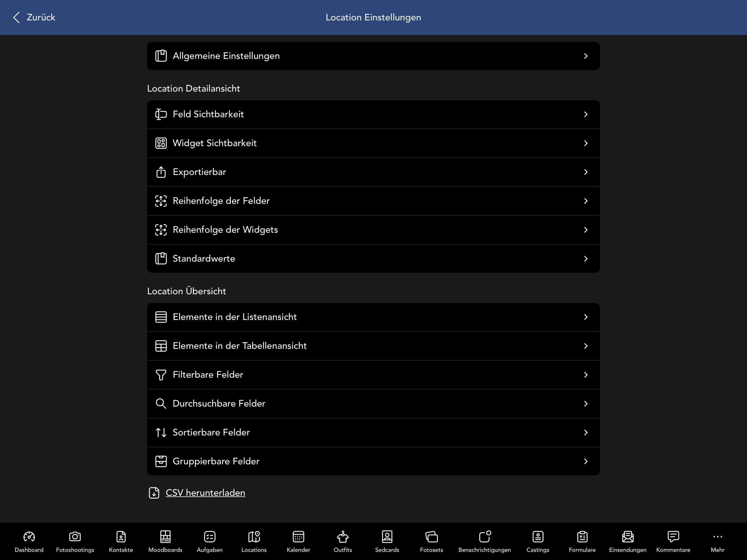The image size is (747, 560).
Task: Open the Sedcards icon
Action: (387, 536)
